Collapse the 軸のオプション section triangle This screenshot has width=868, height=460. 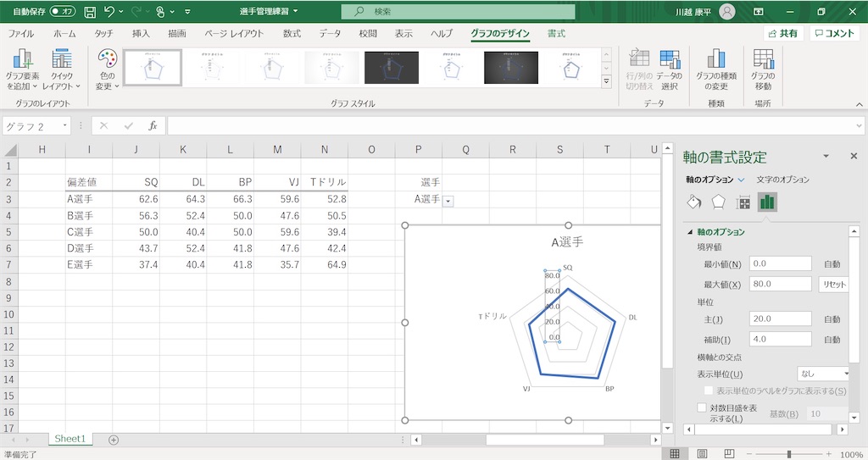[690, 232]
